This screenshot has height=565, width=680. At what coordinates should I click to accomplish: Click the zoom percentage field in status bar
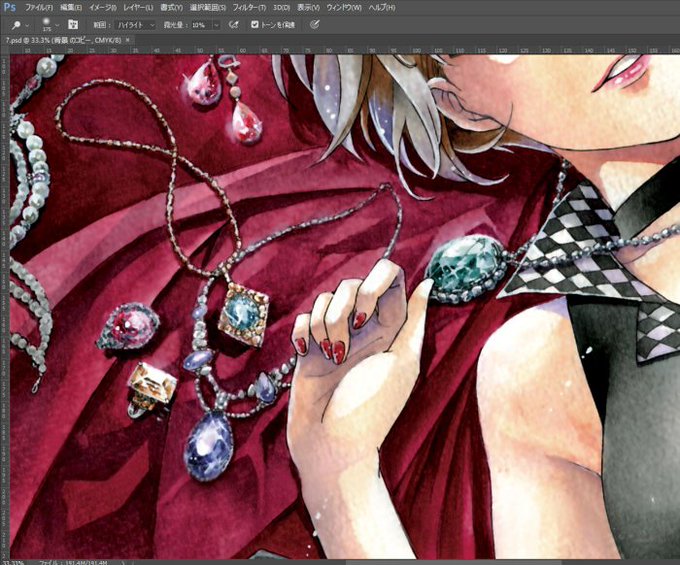(13, 562)
